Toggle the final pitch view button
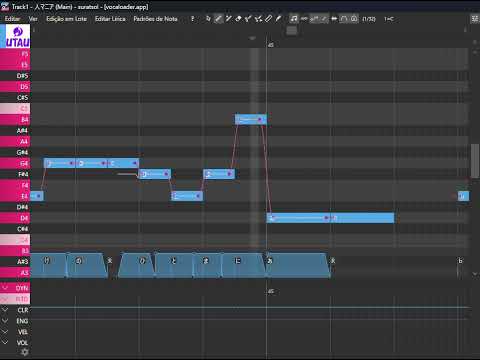480x360 pixels. [x=324, y=19]
